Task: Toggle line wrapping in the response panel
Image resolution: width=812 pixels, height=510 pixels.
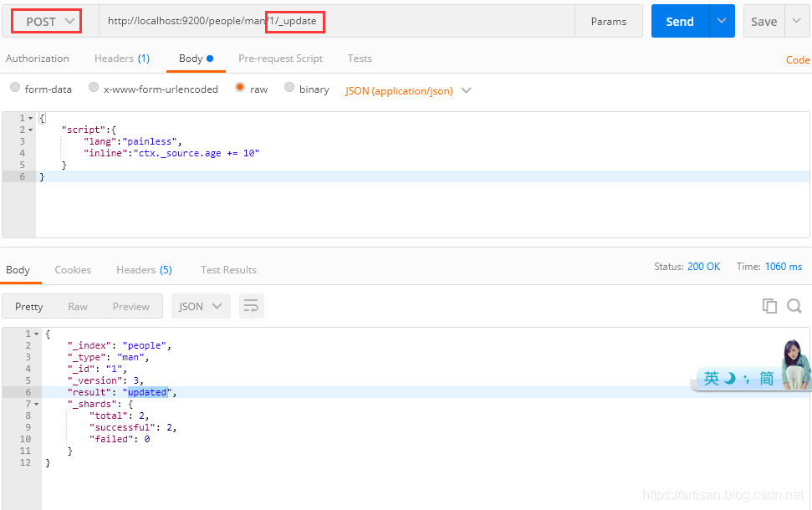Action: [x=251, y=306]
